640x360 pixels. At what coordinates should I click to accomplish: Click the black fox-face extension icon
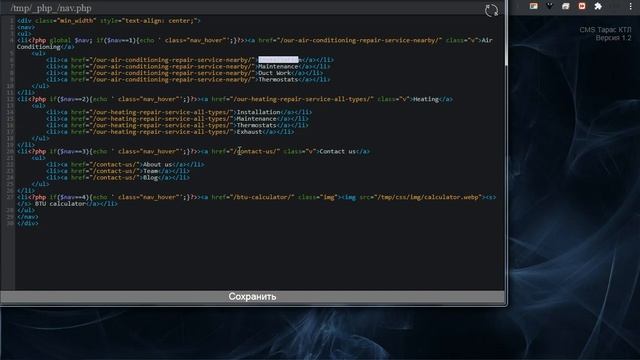550,6
